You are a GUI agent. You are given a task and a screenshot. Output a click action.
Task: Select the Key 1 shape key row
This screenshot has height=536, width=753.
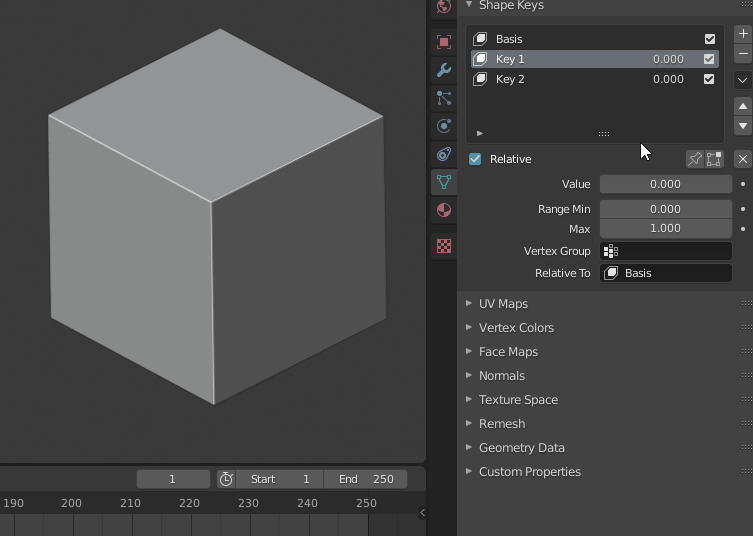(x=595, y=59)
